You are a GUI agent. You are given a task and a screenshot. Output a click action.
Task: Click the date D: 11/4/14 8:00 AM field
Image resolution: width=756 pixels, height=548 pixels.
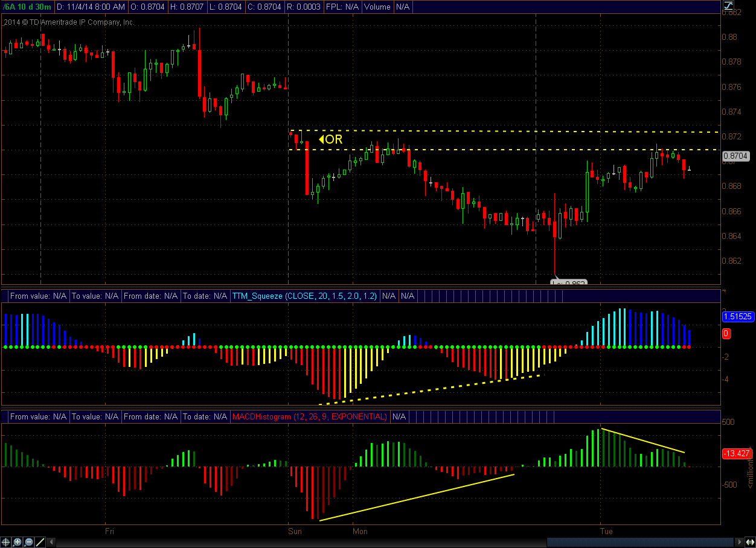(x=91, y=7)
